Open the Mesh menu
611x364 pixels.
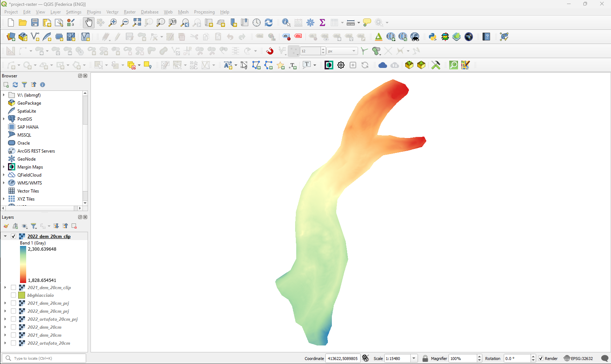pos(183,12)
